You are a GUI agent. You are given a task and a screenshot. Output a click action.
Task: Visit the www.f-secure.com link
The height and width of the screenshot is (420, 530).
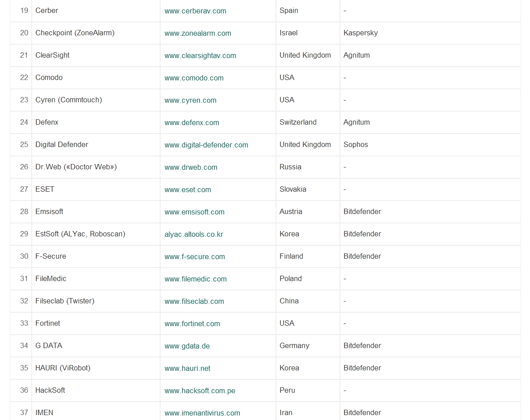(x=195, y=256)
